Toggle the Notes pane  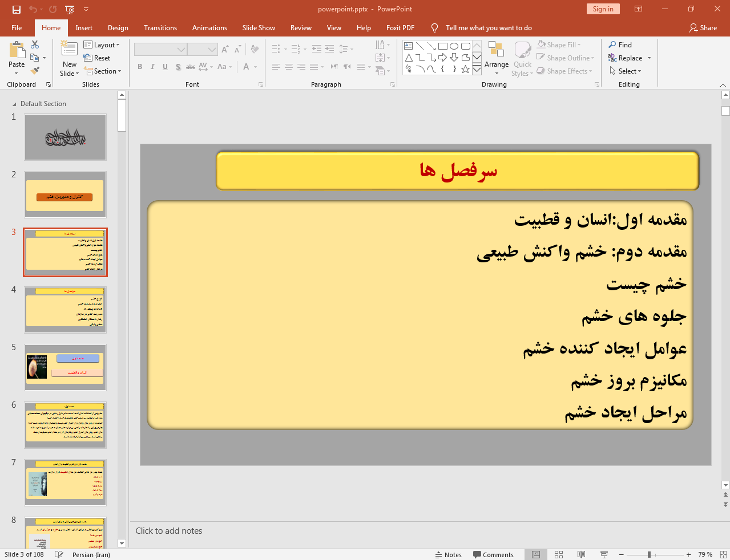tap(449, 554)
